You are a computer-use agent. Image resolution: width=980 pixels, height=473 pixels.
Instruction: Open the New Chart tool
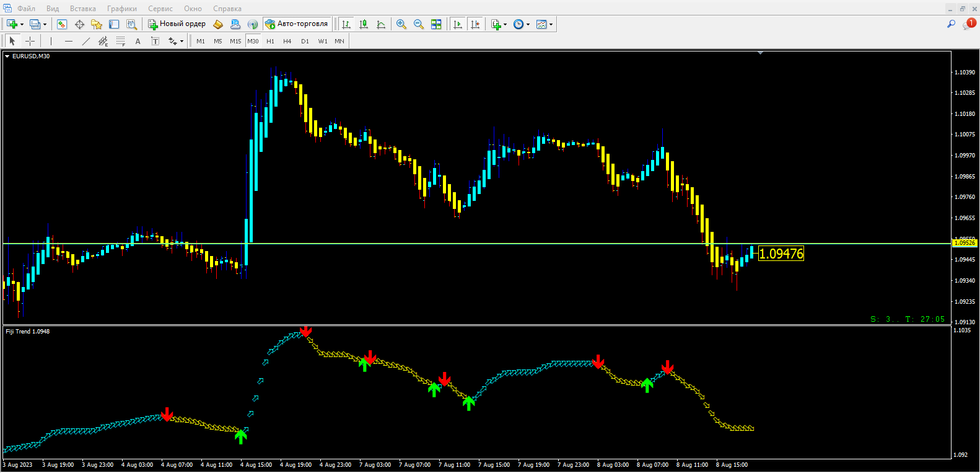point(12,24)
